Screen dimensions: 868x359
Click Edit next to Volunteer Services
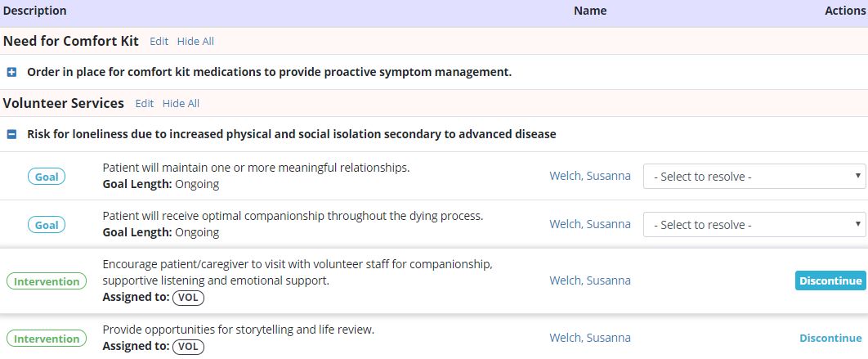(x=144, y=103)
